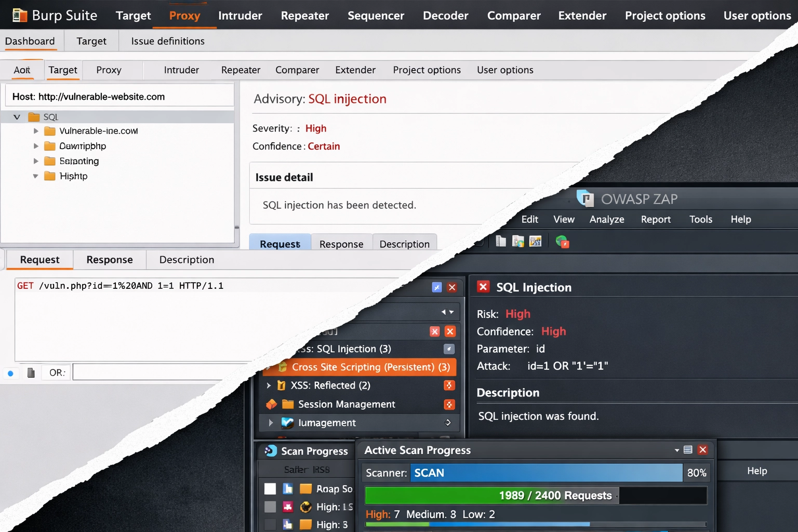Collapse the SQL root node in Burp tree
Viewport: 798px width, 532px height.
[x=17, y=117]
